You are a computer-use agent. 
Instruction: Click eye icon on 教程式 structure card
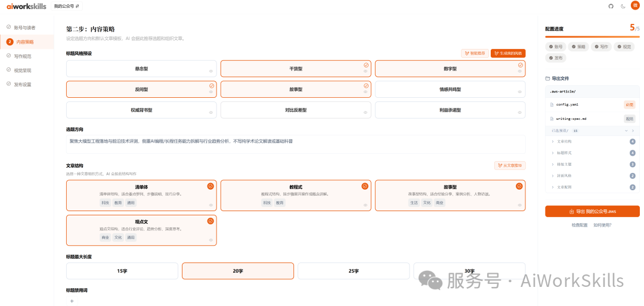(366, 205)
